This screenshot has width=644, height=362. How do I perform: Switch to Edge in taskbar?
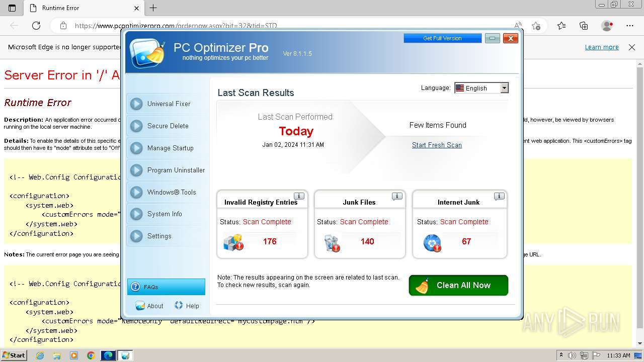108,355
